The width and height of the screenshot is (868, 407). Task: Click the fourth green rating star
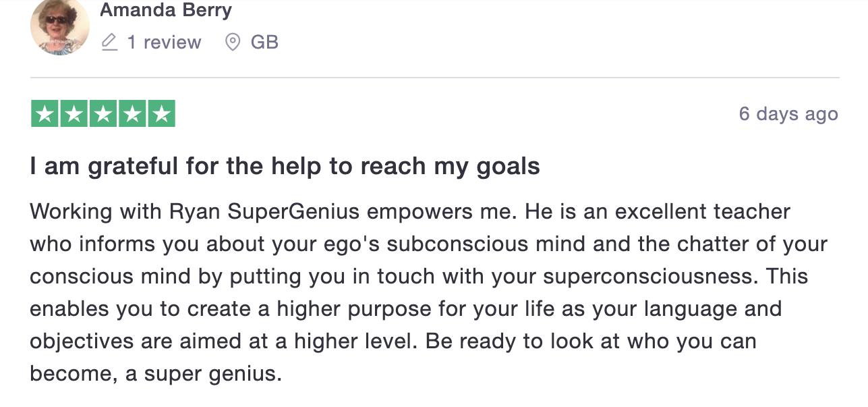[132, 113]
